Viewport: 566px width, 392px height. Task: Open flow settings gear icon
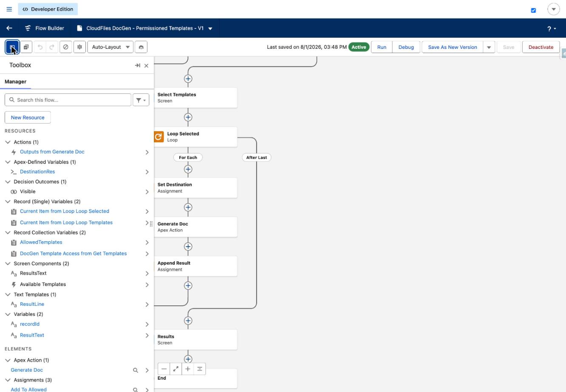click(x=79, y=47)
